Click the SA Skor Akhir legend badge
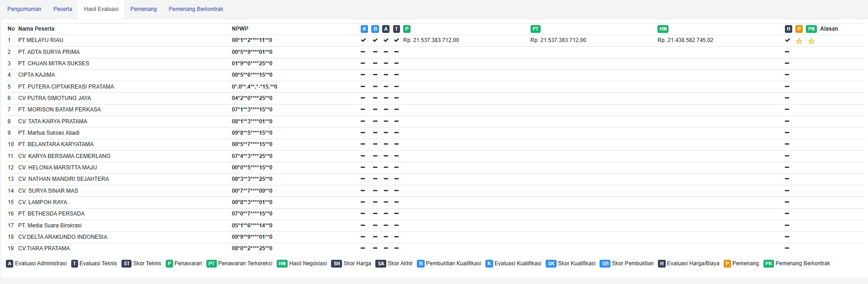The width and height of the screenshot is (868, 284). point(381,263)
